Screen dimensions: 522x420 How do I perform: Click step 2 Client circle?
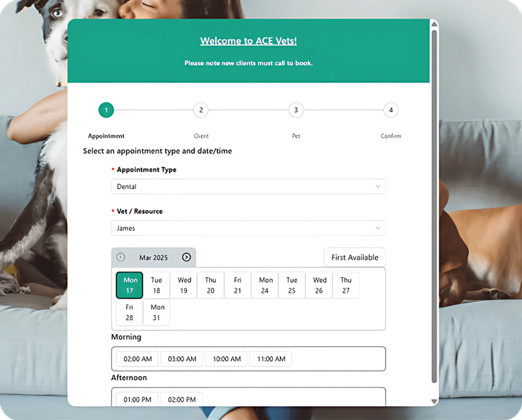(201, 110)
